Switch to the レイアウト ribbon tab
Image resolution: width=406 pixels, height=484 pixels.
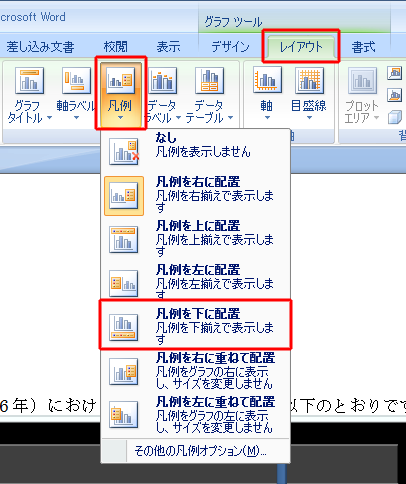pyautogui.click(x=301, y=47)
